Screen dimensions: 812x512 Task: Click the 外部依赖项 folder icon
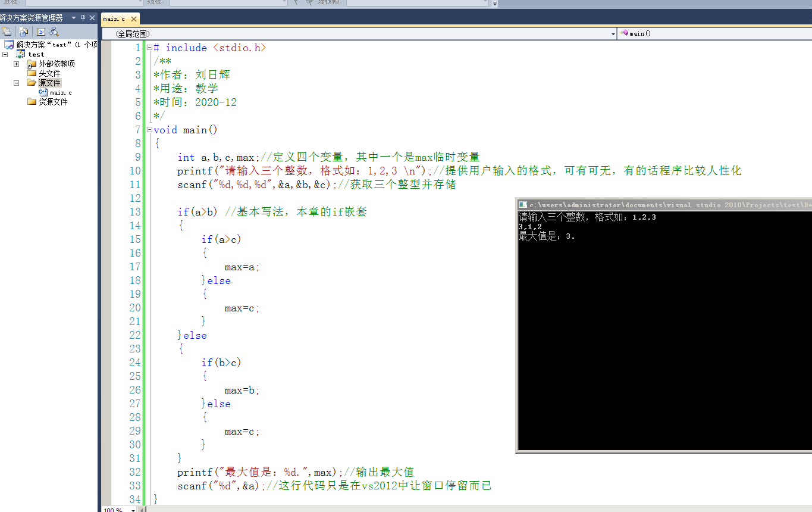32,64
